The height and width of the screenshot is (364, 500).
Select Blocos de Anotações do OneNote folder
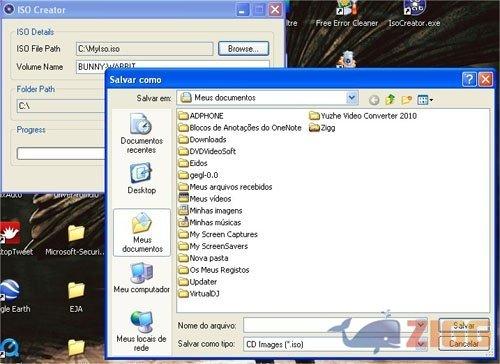coord(240,128)
